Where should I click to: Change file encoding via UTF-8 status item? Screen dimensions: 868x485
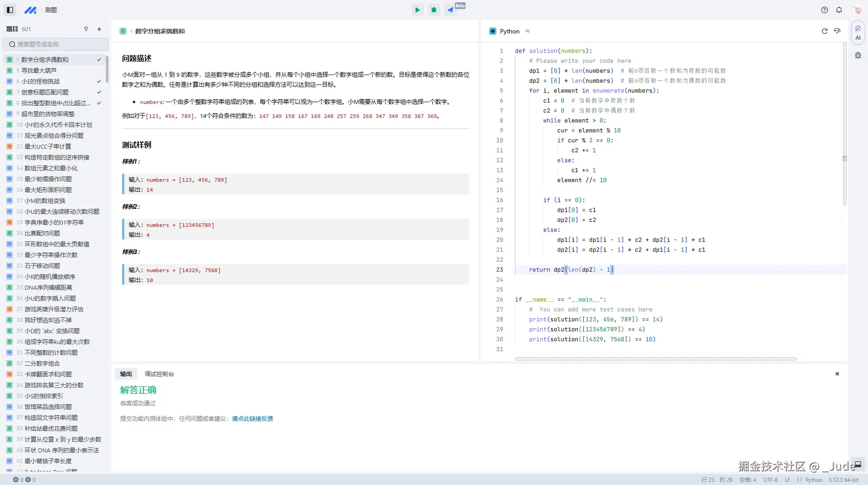point(770,480)
